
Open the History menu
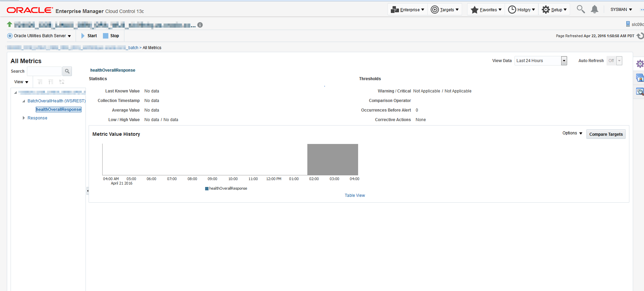(x=521, y=10)
